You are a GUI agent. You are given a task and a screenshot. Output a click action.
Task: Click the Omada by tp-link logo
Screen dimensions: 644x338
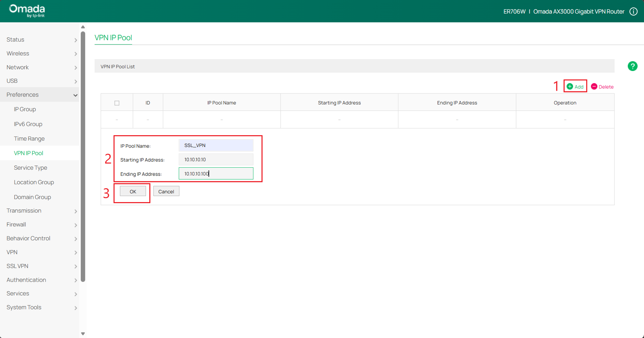(x=27, y=11)
